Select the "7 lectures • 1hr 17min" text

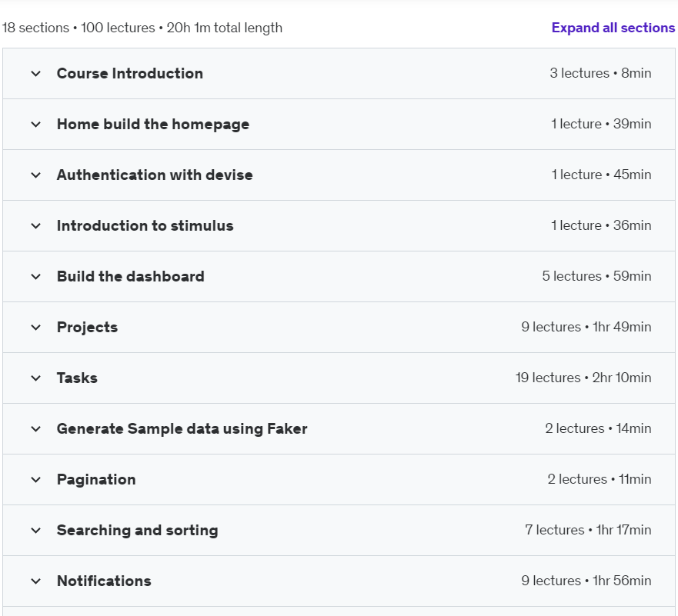(588, 530)
